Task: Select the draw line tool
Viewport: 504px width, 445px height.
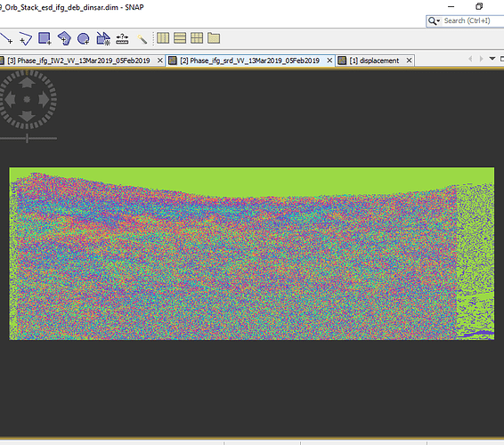Action: [x=6, y=38]
